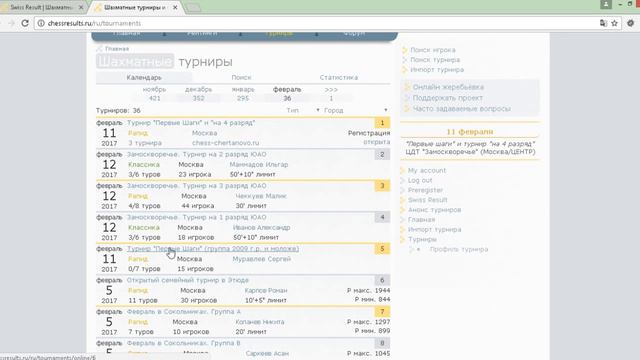Open Анонс турниров link

435,209
